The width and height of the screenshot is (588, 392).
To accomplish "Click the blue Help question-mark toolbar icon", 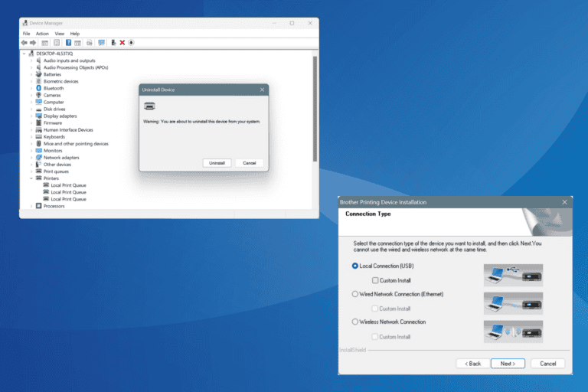I will click(68, 43).
